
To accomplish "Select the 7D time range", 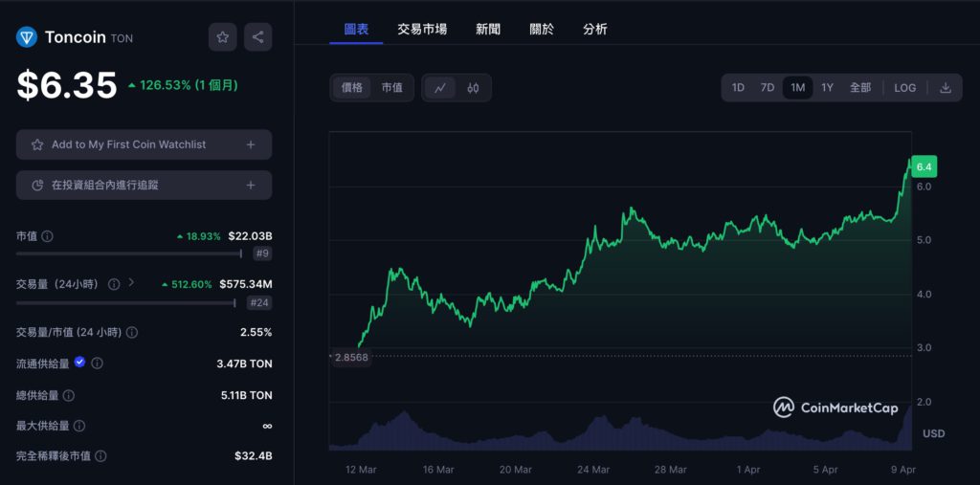I will tap(768, 88).
